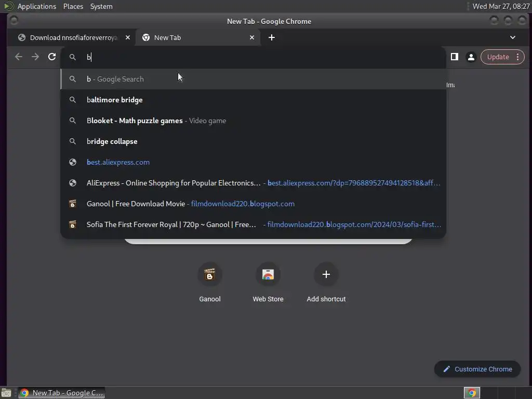Open 'Sofia The First Forever Royal' suggestion
Viewport: 532px width, 399px height.
253,224
